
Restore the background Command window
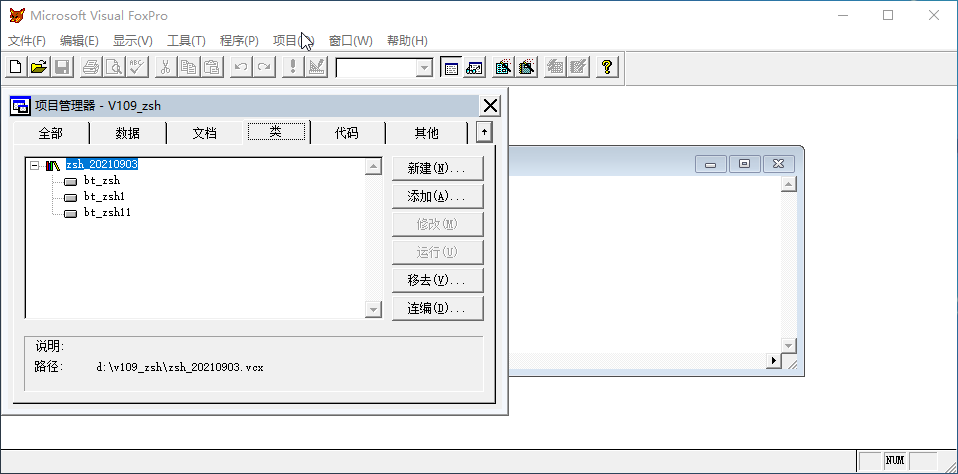pos(745,164)
